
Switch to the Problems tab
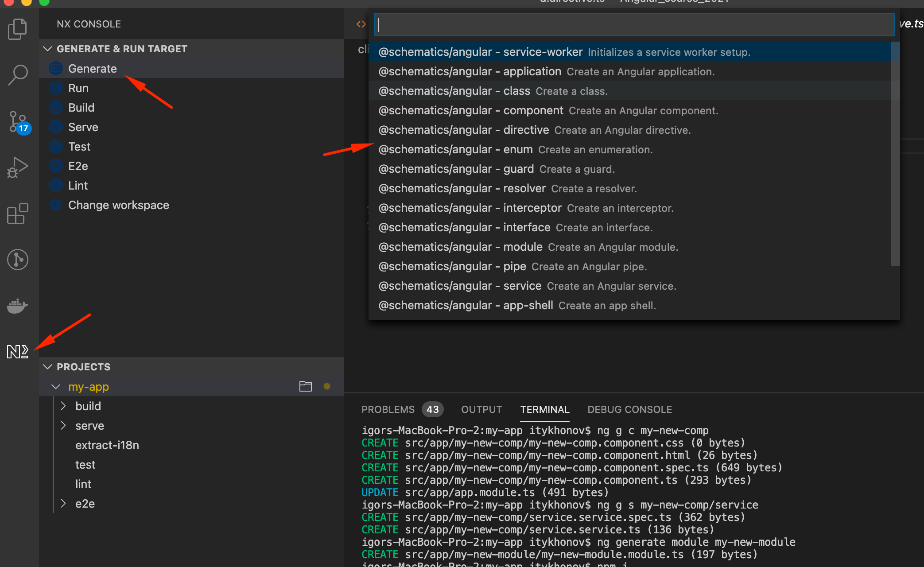pyautogui.click(x=388, y=409)
